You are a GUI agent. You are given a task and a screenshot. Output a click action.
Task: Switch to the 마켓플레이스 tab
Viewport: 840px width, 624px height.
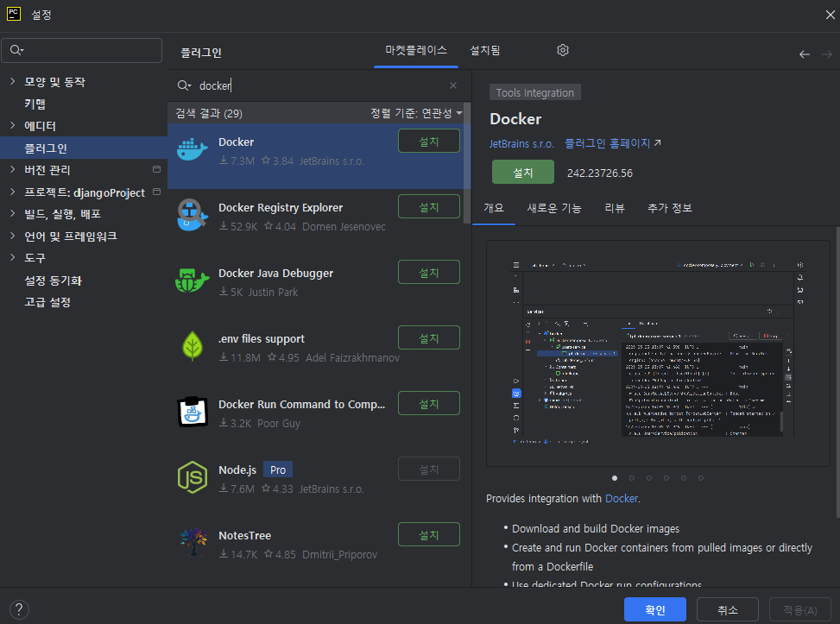point(416,50)
